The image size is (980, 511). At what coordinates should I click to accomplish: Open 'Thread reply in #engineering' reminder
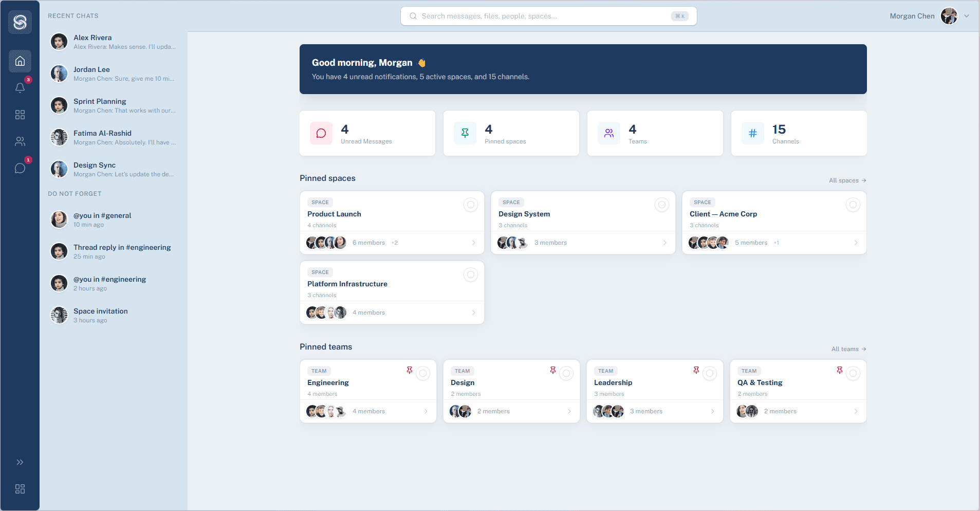pos(114,251)
